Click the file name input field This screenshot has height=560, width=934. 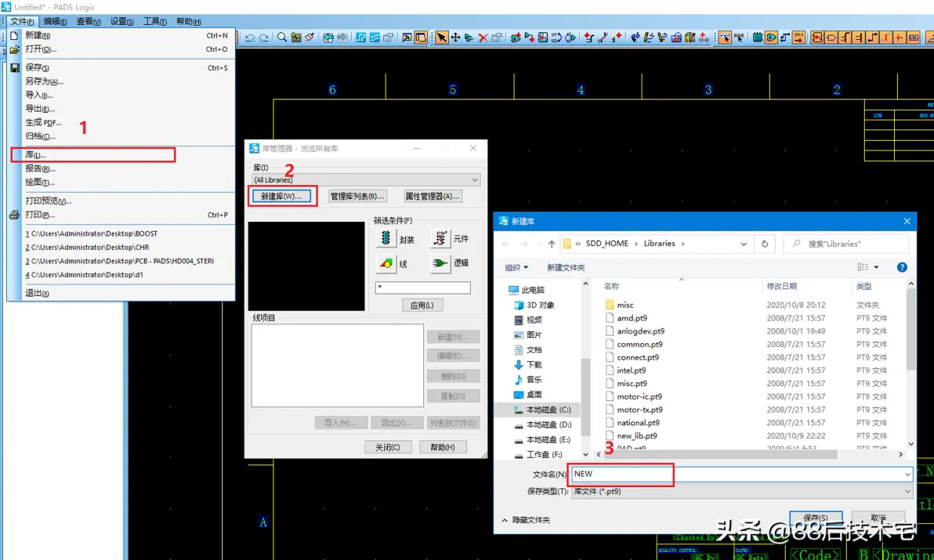point(741,475)
